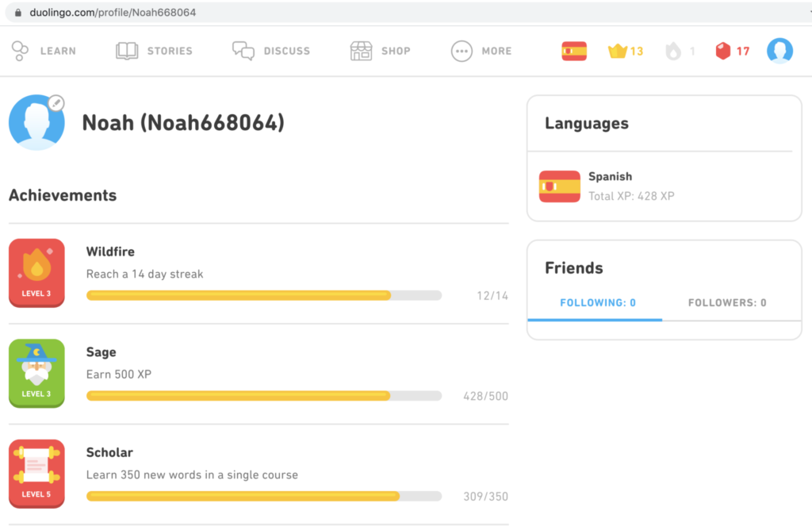Click the browser address bar URL

pos(113,13)
